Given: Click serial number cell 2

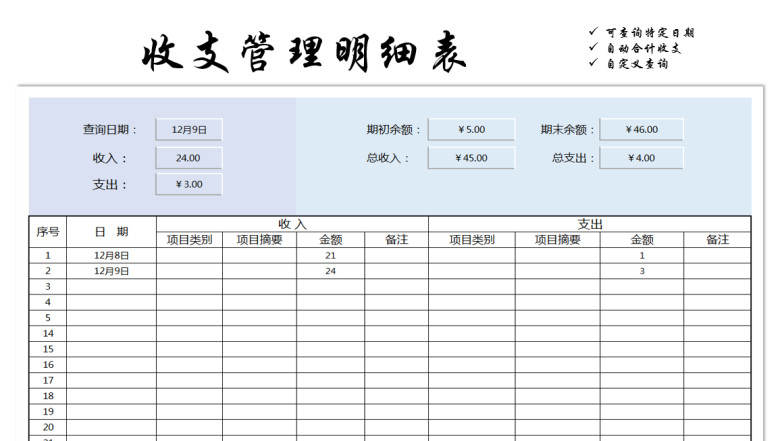Looking at the screenshot, I should point(48,271).
